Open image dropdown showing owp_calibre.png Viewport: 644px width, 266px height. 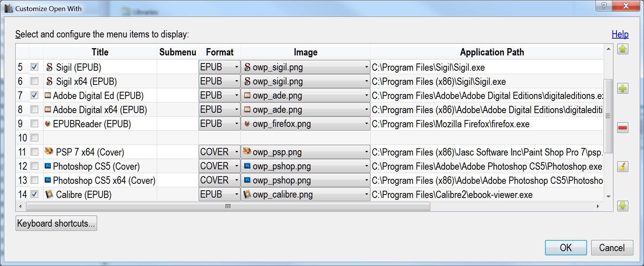point(366,195)
